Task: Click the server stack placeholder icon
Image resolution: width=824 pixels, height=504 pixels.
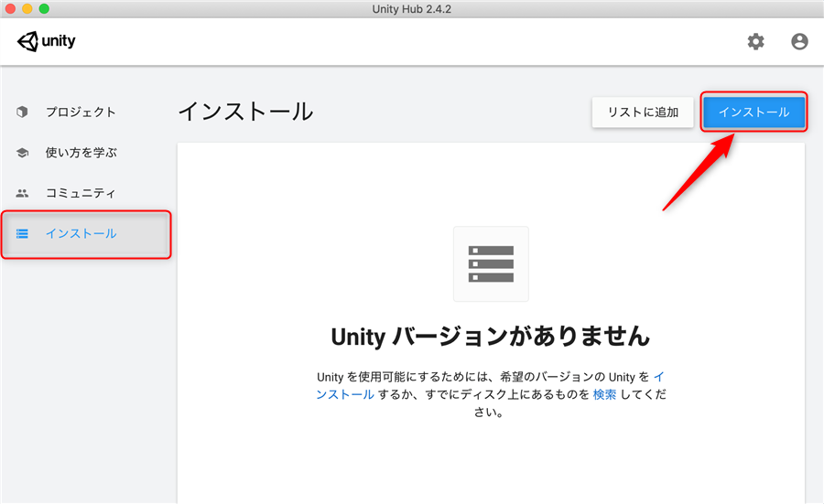Action: (491, 264)
